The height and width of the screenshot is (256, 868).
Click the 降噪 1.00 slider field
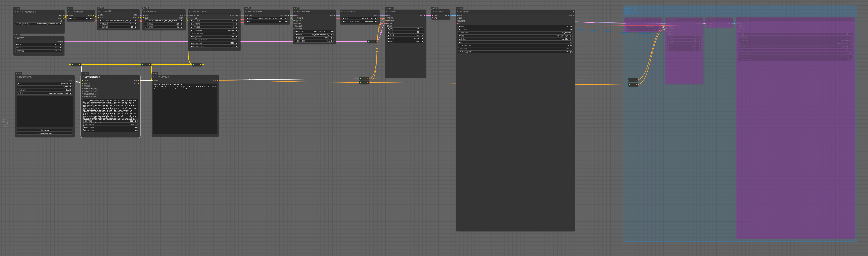tap(405, 41)
